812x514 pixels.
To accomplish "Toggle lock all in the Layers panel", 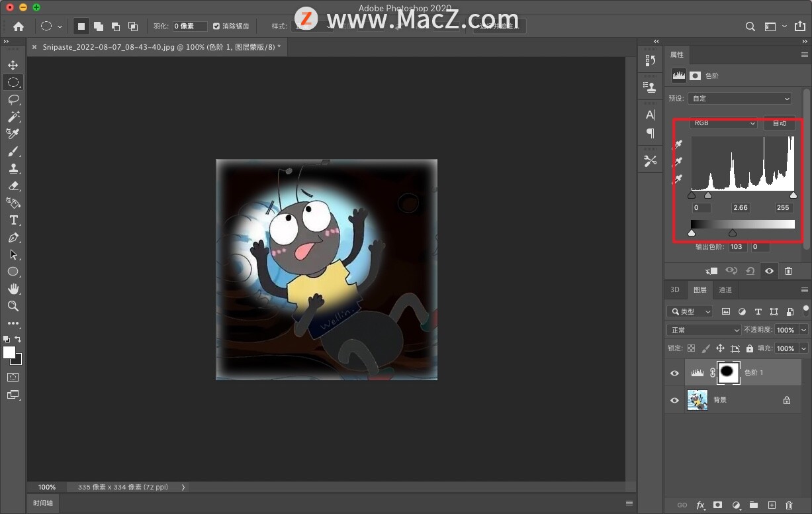I will [x=749, y=348].
